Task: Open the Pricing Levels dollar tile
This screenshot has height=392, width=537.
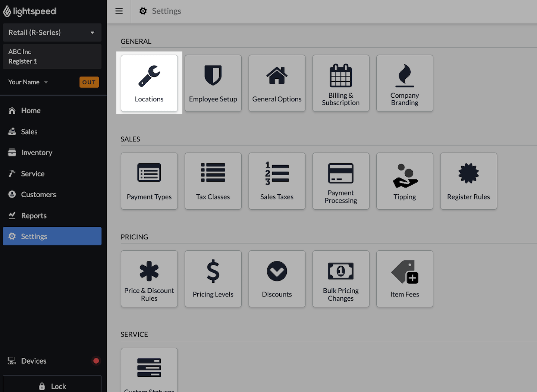Action: (213, 279)
